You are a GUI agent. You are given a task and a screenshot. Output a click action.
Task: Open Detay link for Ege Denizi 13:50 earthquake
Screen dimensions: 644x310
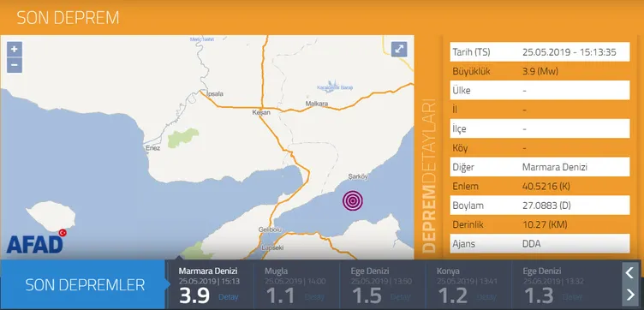[401, 297]
